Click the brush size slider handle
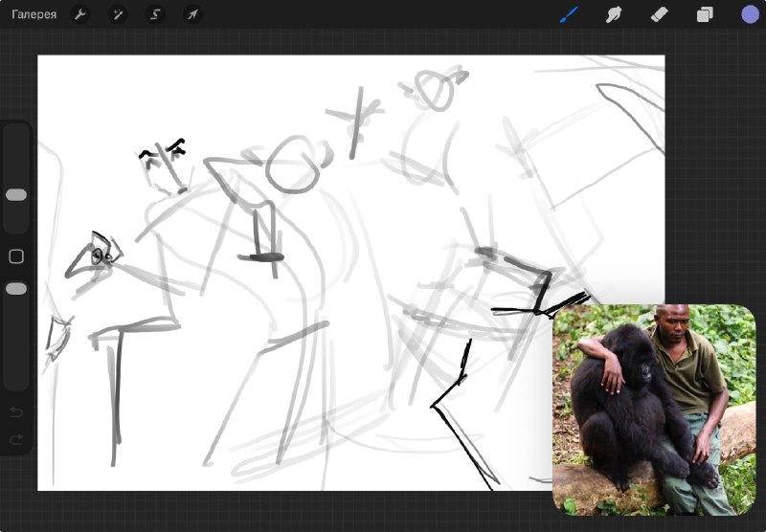The height and width of the screenshot is (532, 766). tap(16, 195)
